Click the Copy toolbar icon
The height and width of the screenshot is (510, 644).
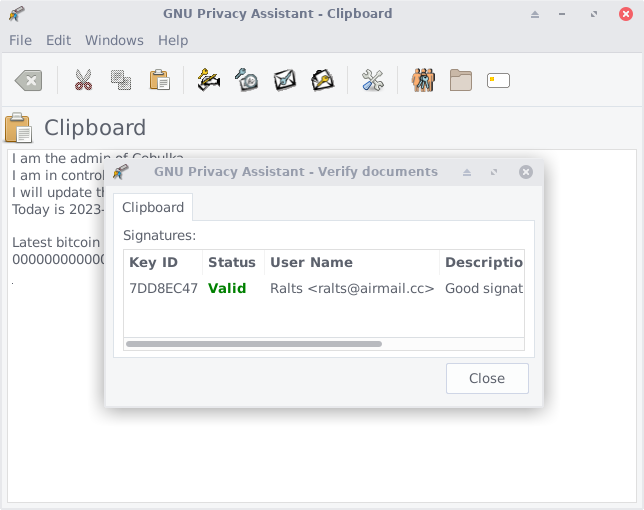pos(121,80)
